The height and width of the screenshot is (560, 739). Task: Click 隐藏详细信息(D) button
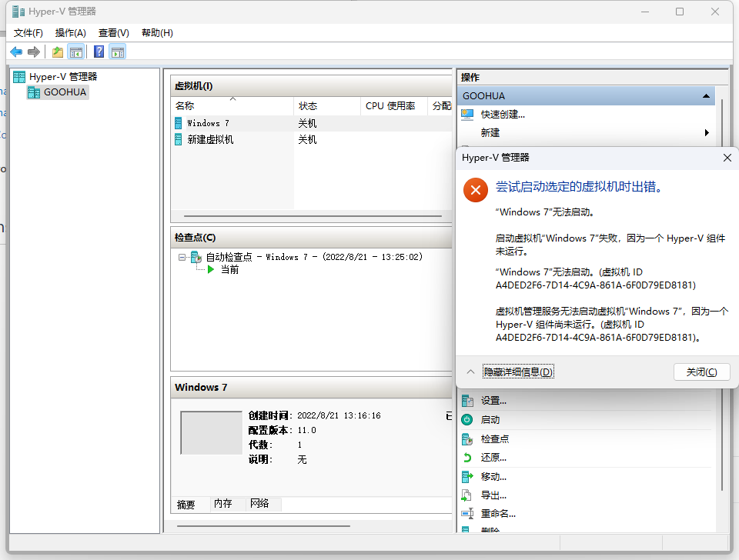[x=518, y=372]
